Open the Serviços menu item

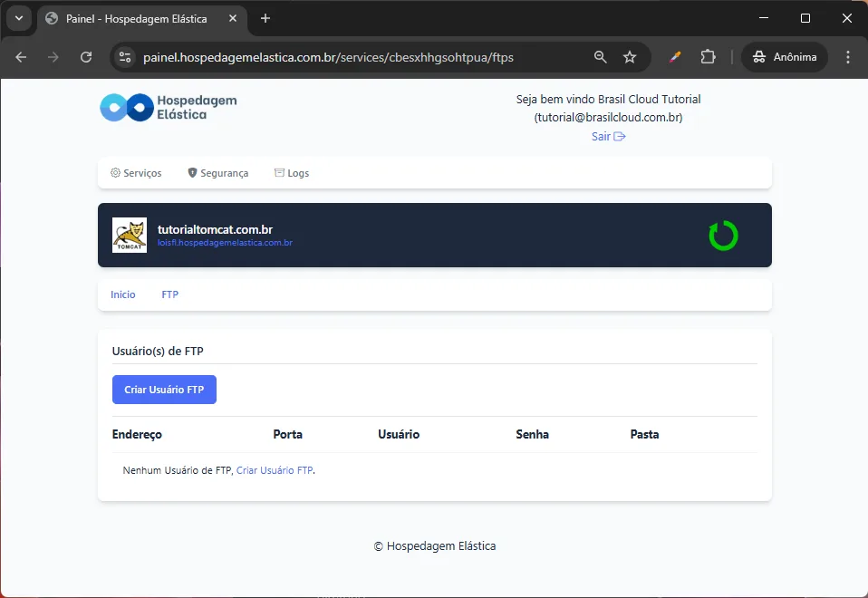[136, 173]
